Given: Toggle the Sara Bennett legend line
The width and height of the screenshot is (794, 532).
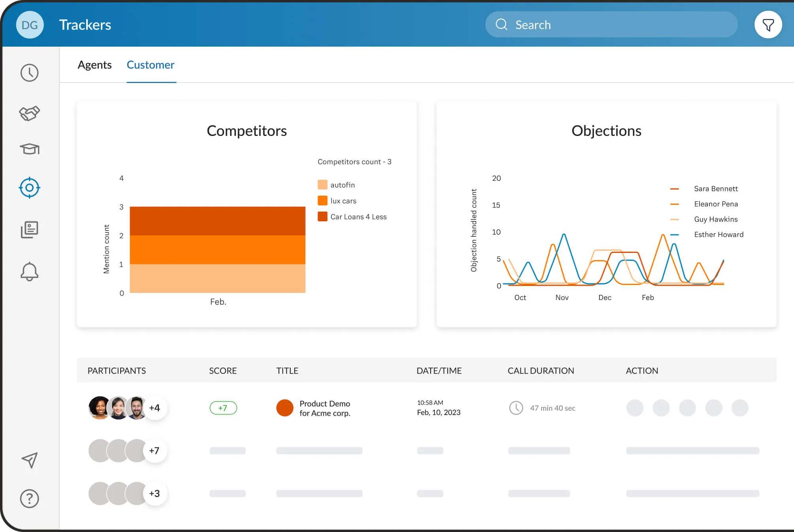Looking at the screenshot, I should point(675,189).
